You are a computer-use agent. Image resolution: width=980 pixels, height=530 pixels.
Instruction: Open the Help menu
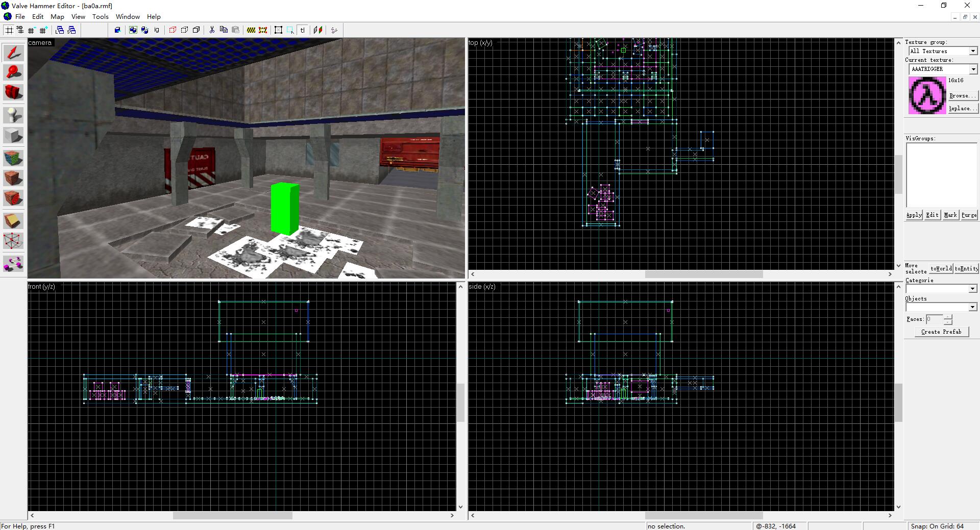click(154, 16)
